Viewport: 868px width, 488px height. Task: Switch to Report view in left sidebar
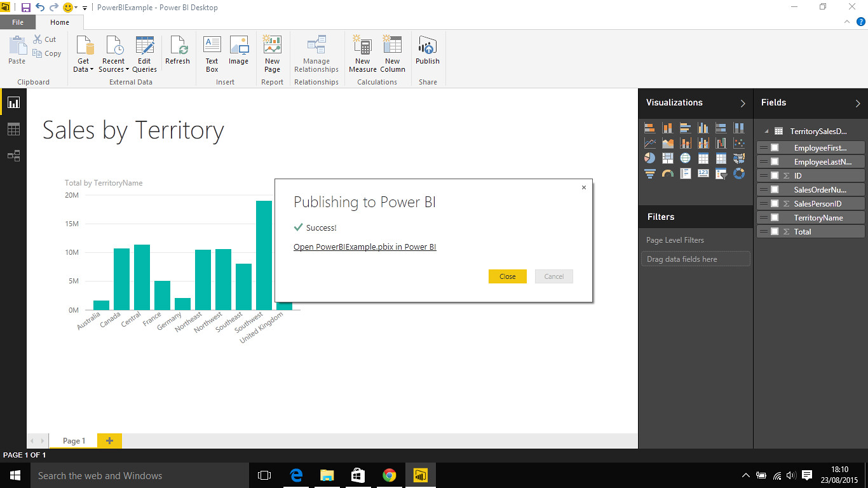click(x=13, y=102)
